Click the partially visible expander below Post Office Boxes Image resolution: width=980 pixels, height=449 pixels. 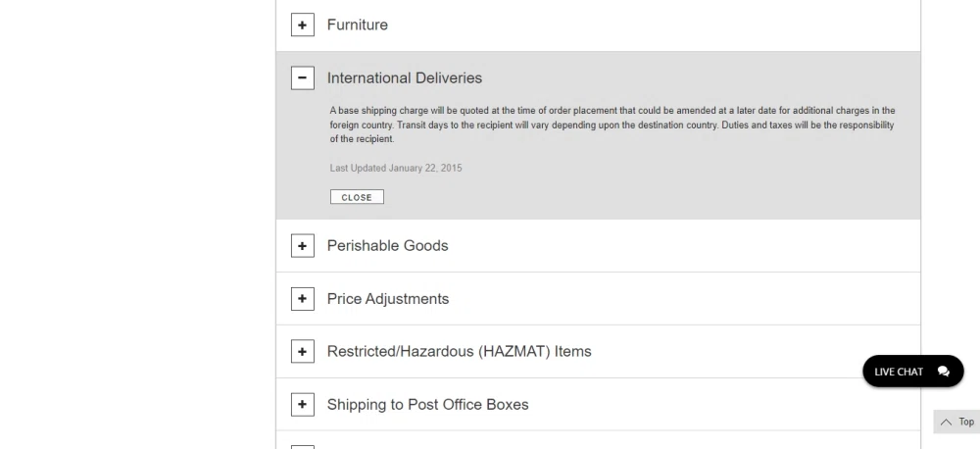click(303, 447)
